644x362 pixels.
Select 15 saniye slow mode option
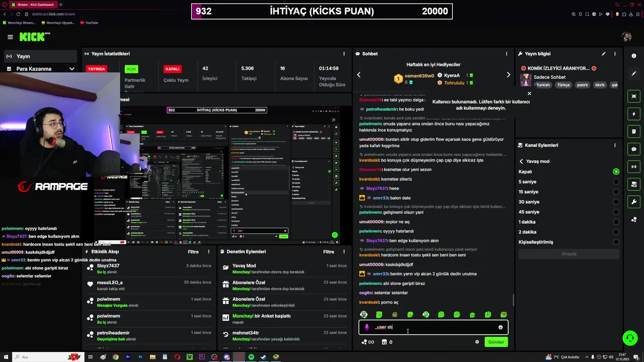(x=569, y=192)
